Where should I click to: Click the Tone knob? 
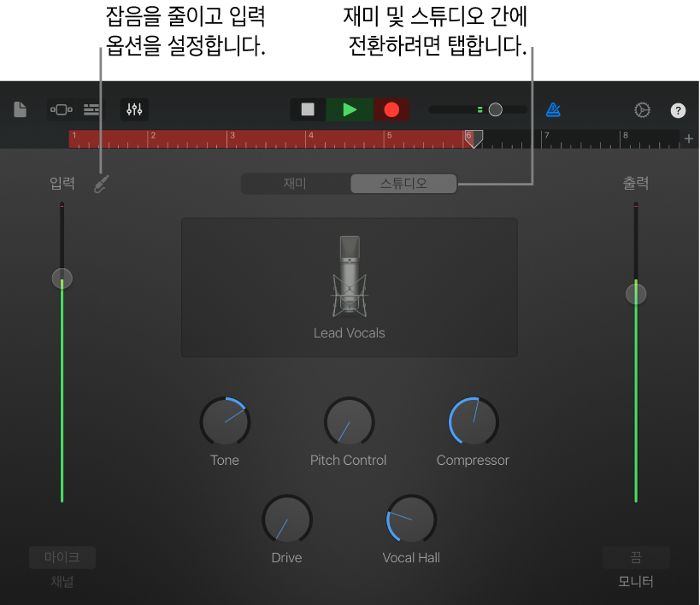point(225,421)
